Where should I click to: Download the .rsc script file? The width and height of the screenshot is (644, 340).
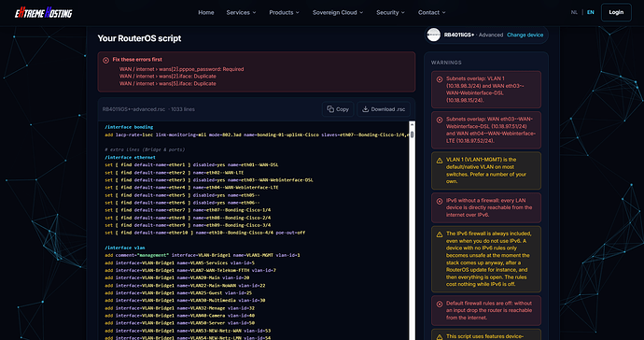click(384, 109)
